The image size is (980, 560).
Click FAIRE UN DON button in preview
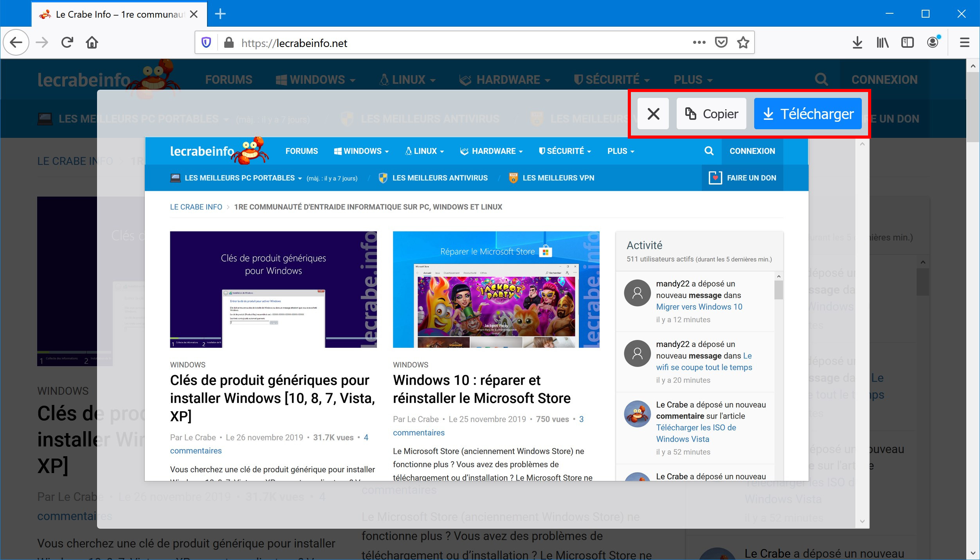click(742, 178)
